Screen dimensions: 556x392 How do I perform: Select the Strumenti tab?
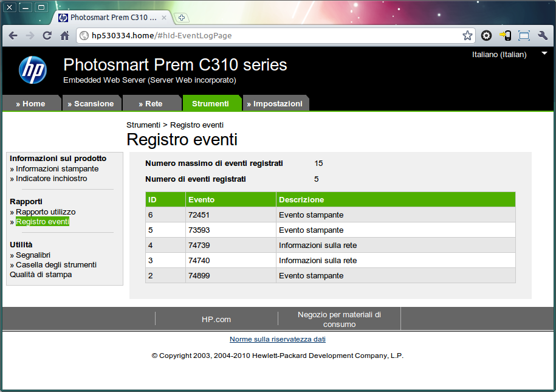pos(211,103)
